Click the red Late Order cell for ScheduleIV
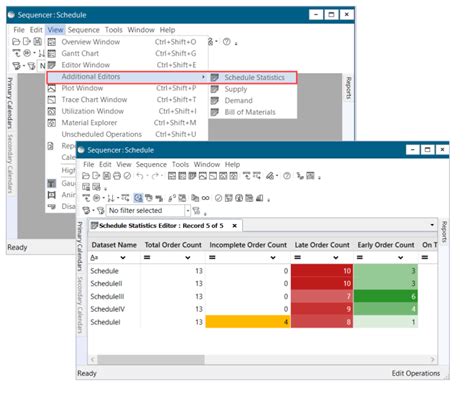The height and width of the screenshot is (393, 474). pos(322,309)
